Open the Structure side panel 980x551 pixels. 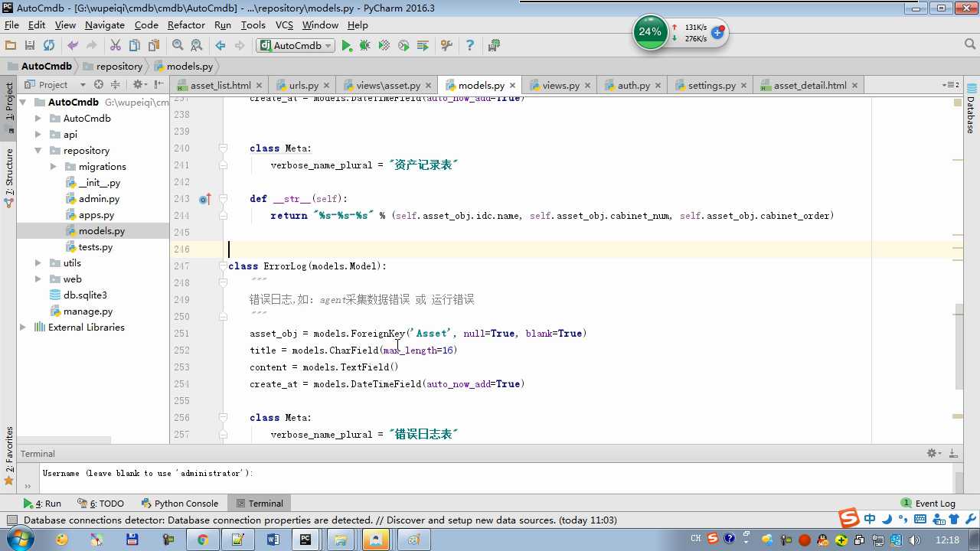tap(9, 178)
